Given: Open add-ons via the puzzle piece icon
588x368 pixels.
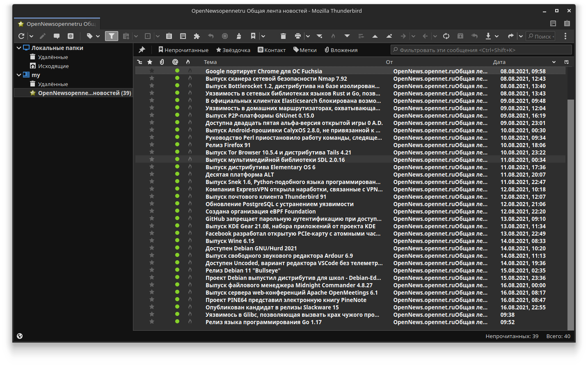Looking at the screenshot, I should tap(197, 36).
